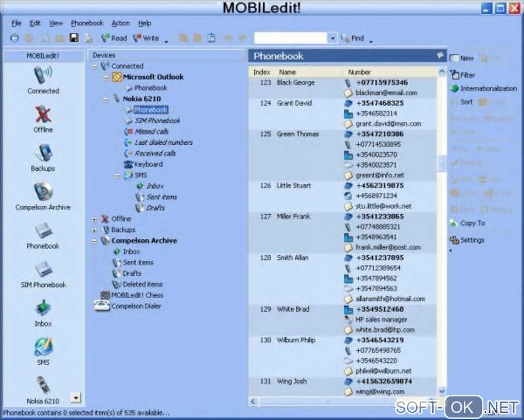Open the Inbox sidebar icon

click(x=43, y=313)
